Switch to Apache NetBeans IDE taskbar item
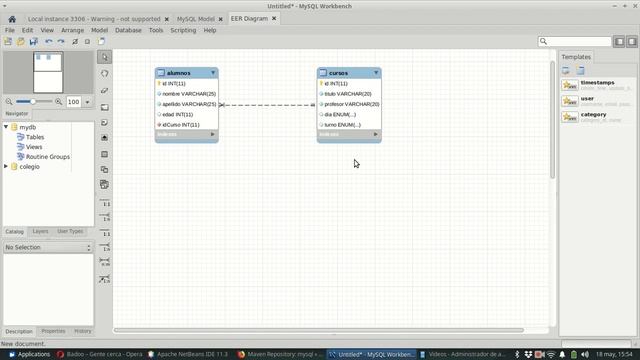 pos(188,354)
